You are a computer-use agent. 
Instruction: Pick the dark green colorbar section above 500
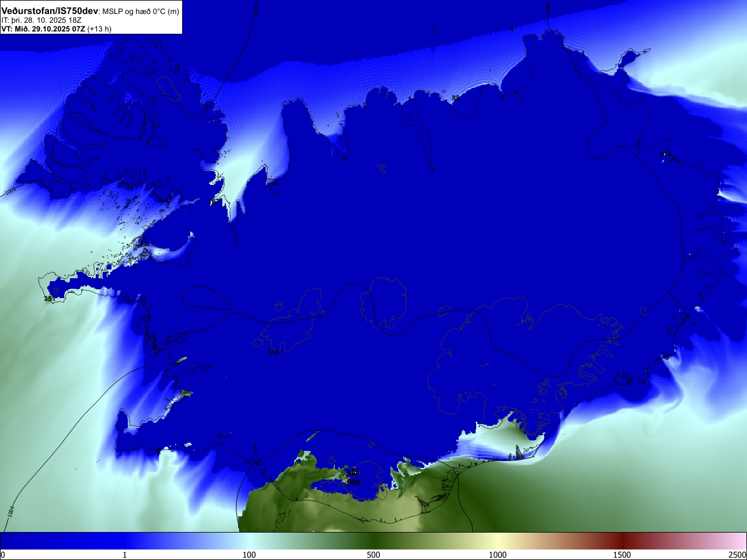click(373, 541)
